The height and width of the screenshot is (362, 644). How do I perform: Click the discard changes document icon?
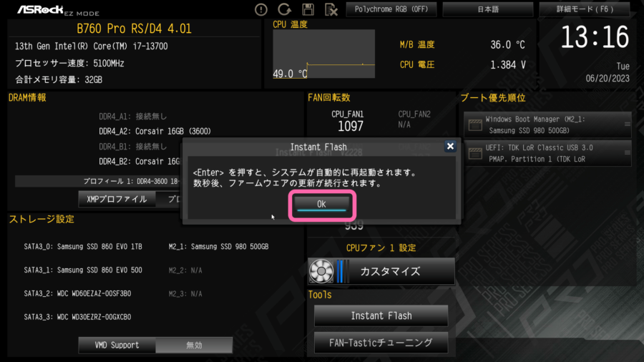coord(331,9)
